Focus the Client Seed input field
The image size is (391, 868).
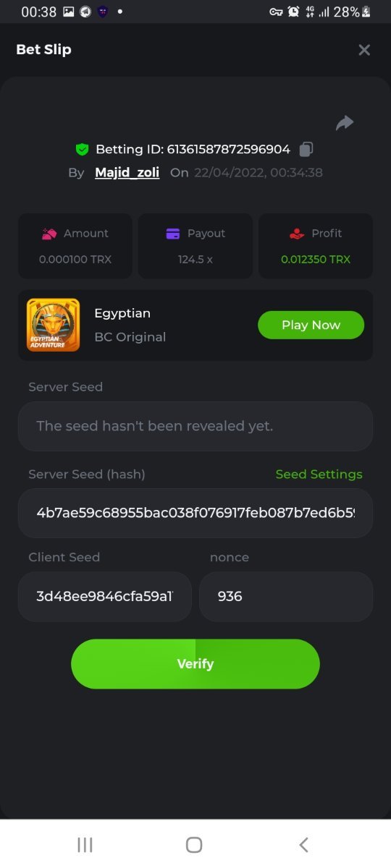105,597
